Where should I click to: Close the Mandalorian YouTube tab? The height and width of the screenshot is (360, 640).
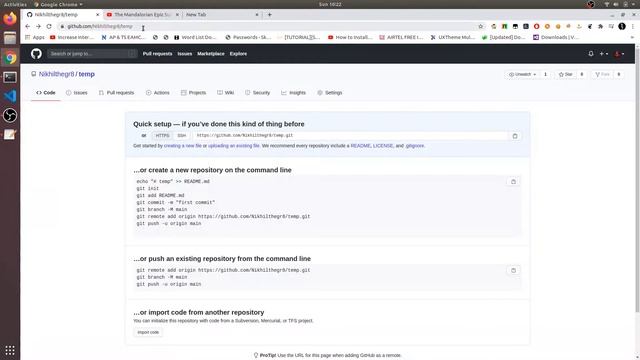pyautogui.click(x=177, y=15)
